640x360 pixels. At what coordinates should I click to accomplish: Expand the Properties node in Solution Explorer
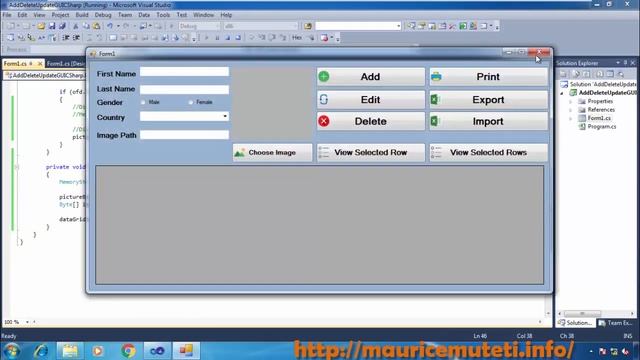pyautogui.click(x=571, y=101)
